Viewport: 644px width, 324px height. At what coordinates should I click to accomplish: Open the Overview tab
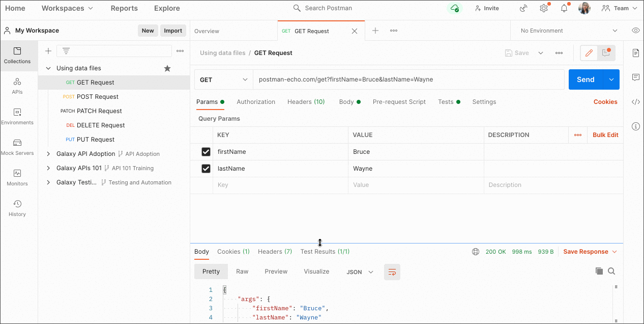(207, 31)
